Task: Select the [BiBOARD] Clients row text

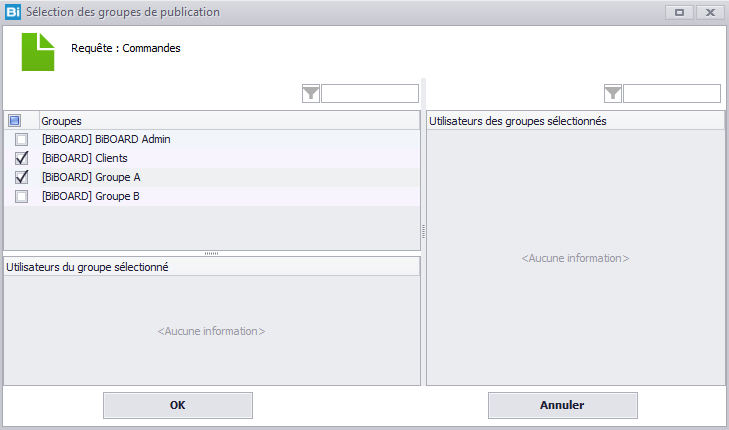Action: click(85, 159)
